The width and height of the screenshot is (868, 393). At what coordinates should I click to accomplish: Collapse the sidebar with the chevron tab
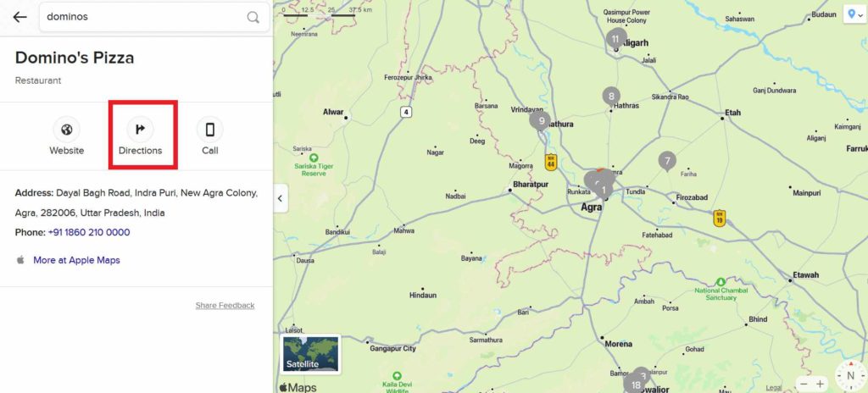pos(280,198)
